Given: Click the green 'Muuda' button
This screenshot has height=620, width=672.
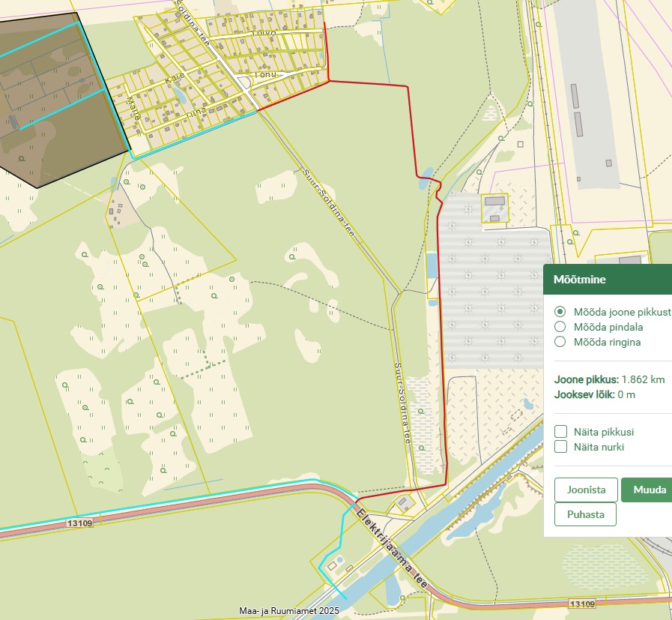Looking at the screenshot, I should tap(649, 490).
